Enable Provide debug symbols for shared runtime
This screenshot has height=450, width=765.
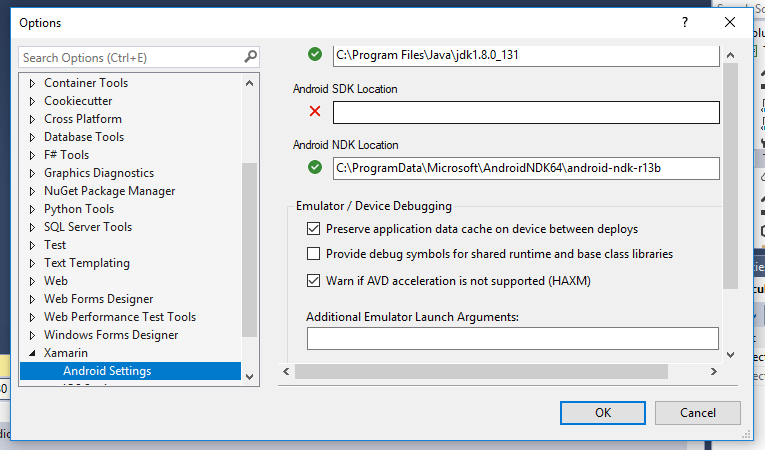click(313, 254)
